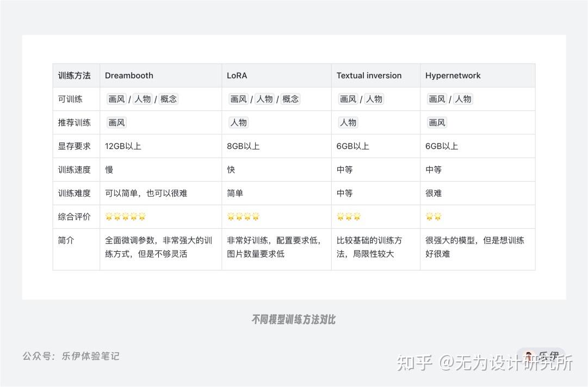Click the 很强大的模型 description for Hypernetwork
588x387 pixels.
475,247
